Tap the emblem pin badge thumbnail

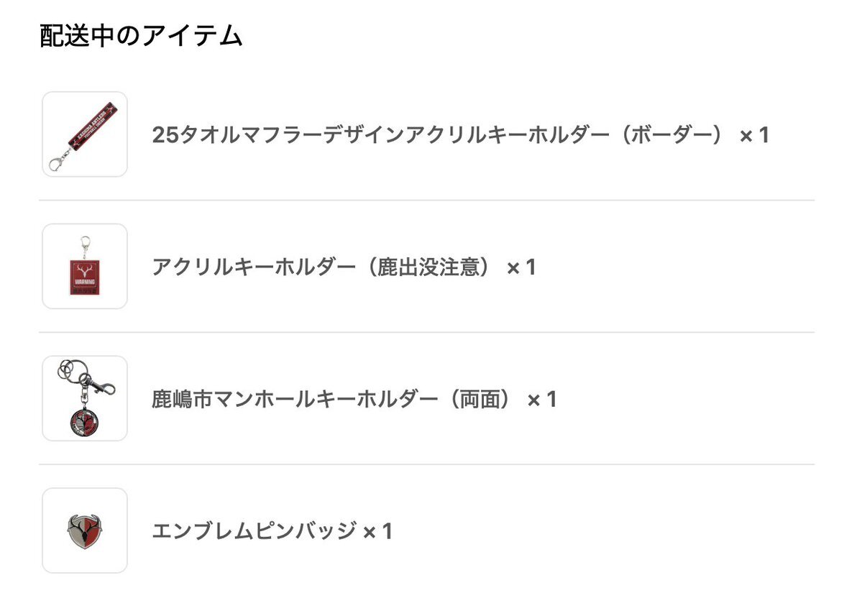[x=85, y=530]
